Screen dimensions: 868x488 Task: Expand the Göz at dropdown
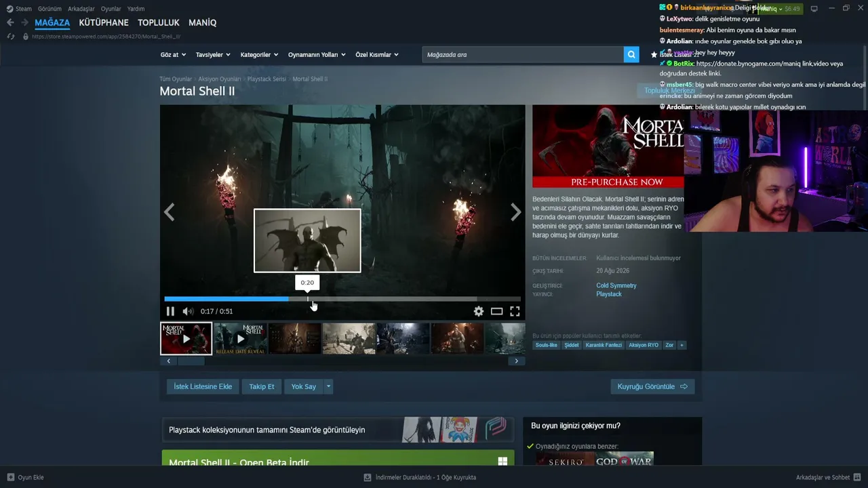172,55
